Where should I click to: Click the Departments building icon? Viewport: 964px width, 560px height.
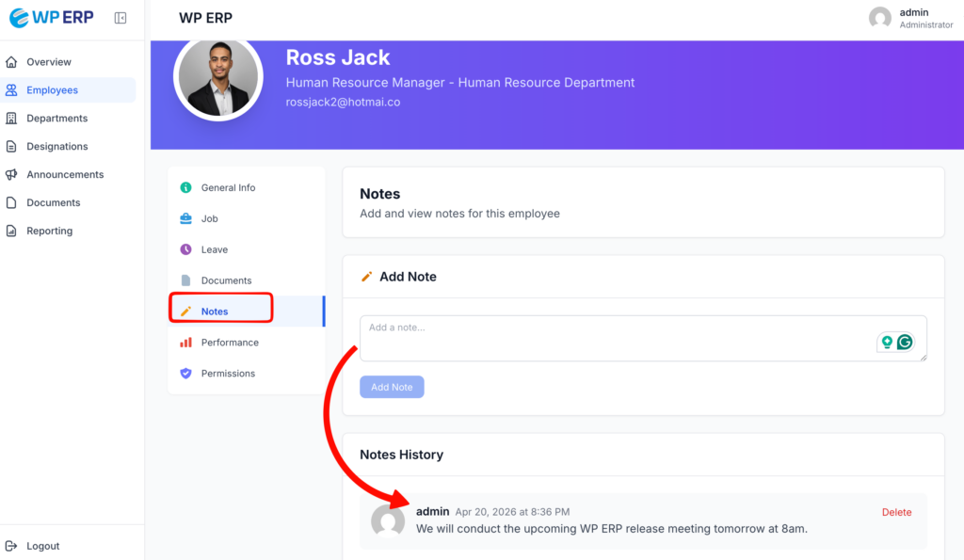pyautogui.click(x=11, y=119)
